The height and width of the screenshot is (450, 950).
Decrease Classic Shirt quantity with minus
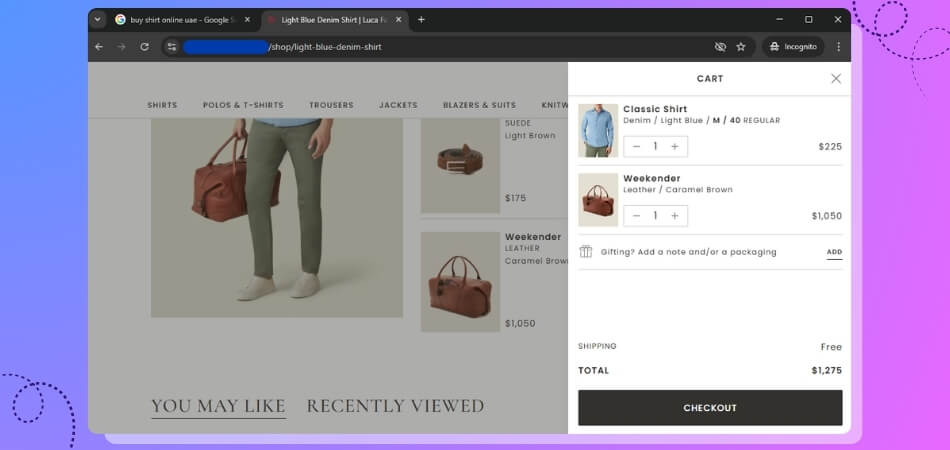point(636,147)
